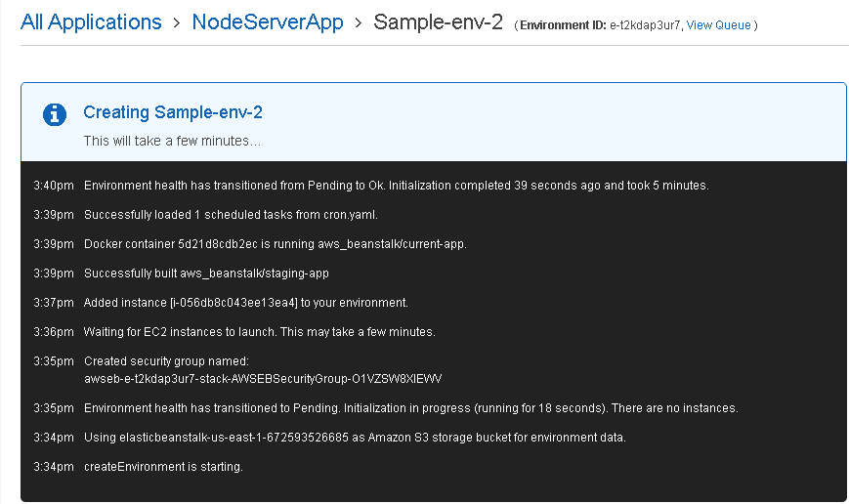Screen dimensions: 849x504
Task: Open the All Applications breadcrumb link
Action: (91, 22)
